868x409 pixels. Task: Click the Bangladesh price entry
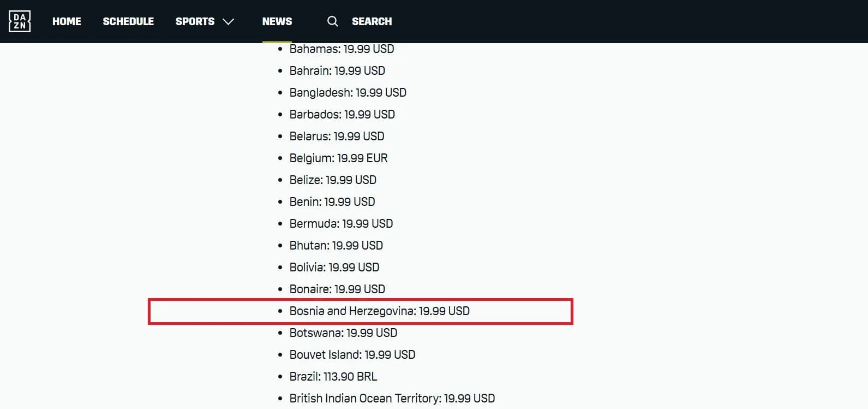(x=348, y=92)
